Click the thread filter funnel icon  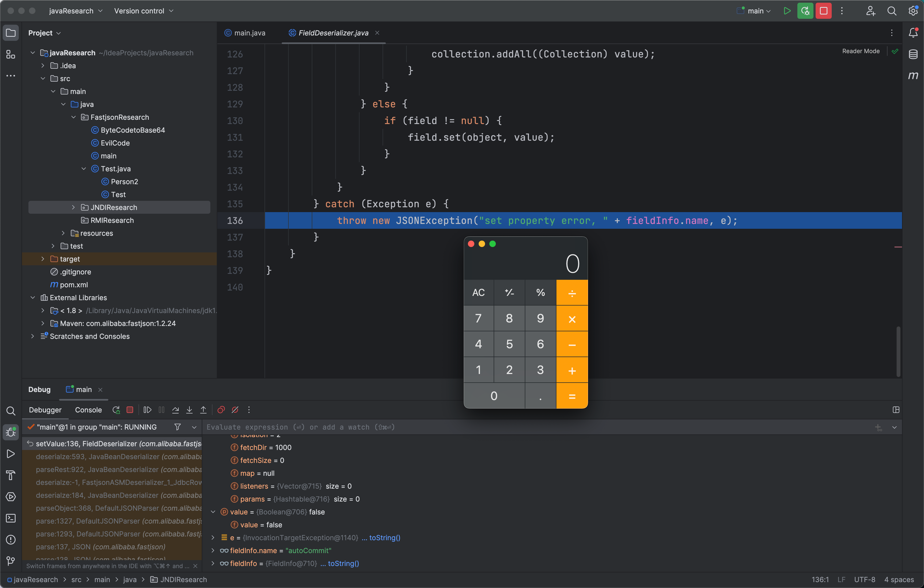[177, 427]
